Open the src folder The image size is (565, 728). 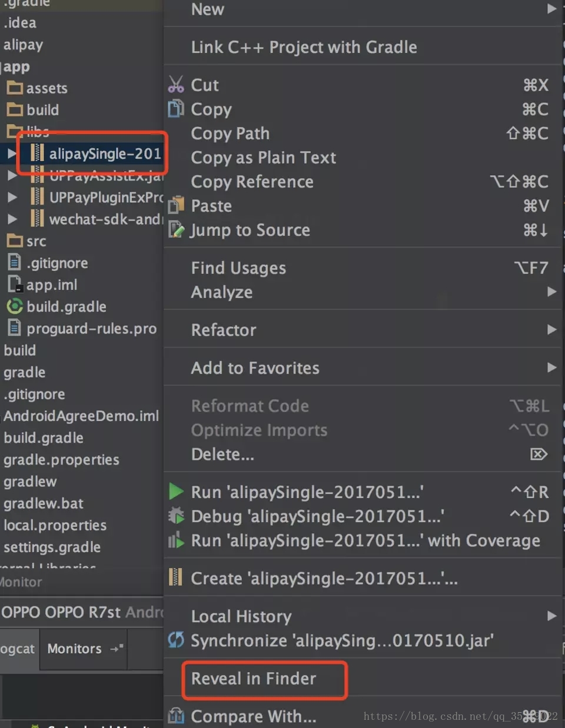(x=35, y=241)
